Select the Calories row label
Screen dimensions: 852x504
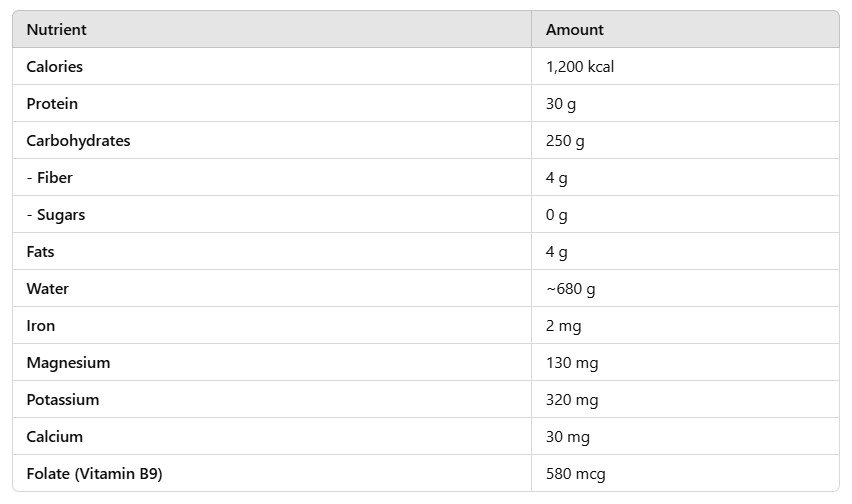click(54, 66)
